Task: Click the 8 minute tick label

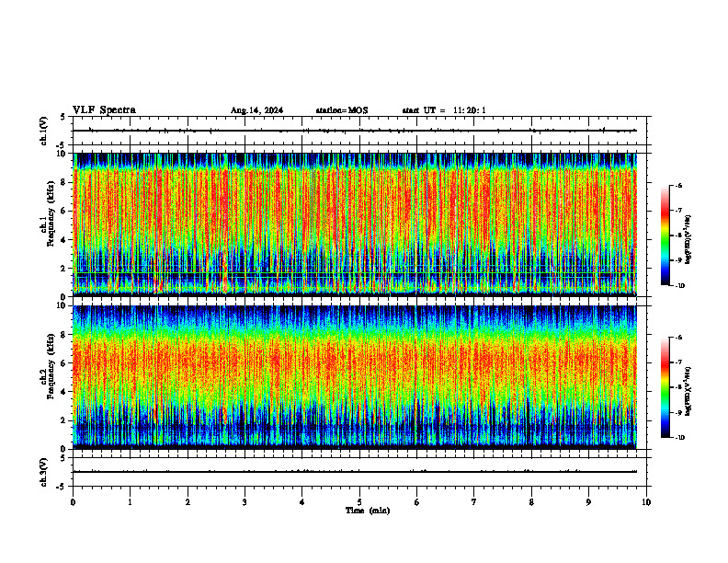Action: coord(531,502)
